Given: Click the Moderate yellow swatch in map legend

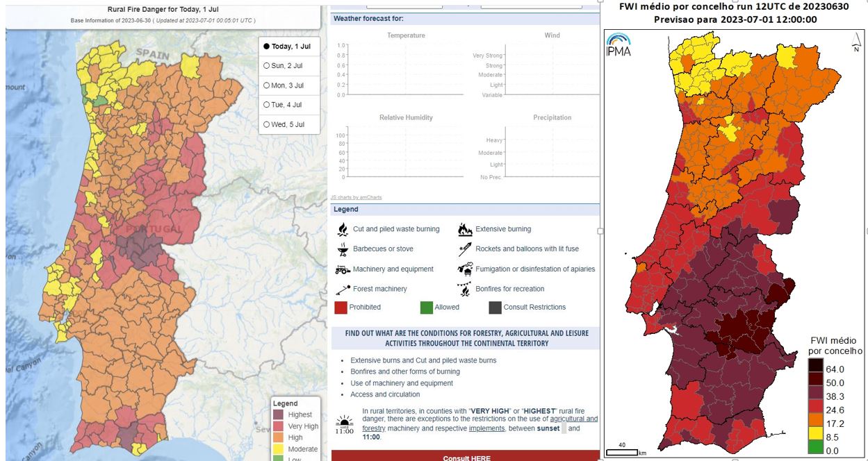Looking at the screenshot, I should pyautogui.click(x=278, y=449).
